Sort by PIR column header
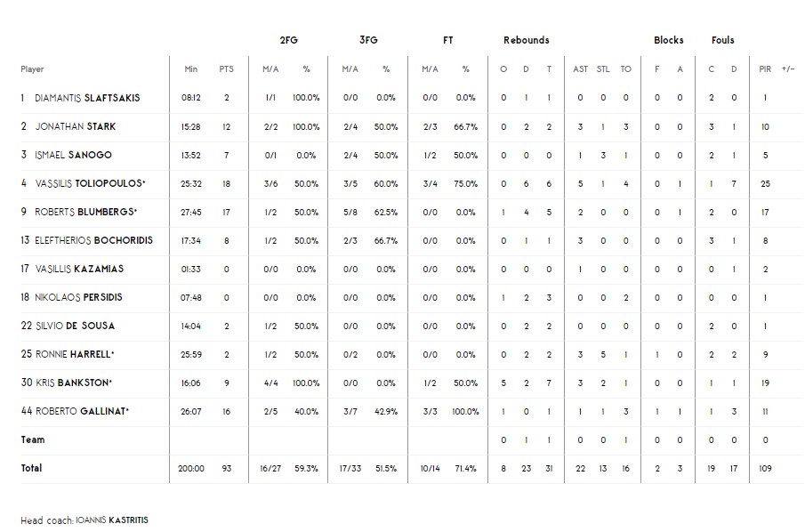 pos(765,69)
